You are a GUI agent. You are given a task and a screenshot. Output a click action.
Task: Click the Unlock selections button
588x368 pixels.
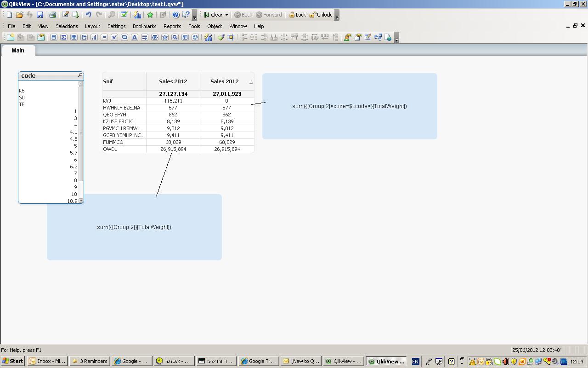coord(320,15)
